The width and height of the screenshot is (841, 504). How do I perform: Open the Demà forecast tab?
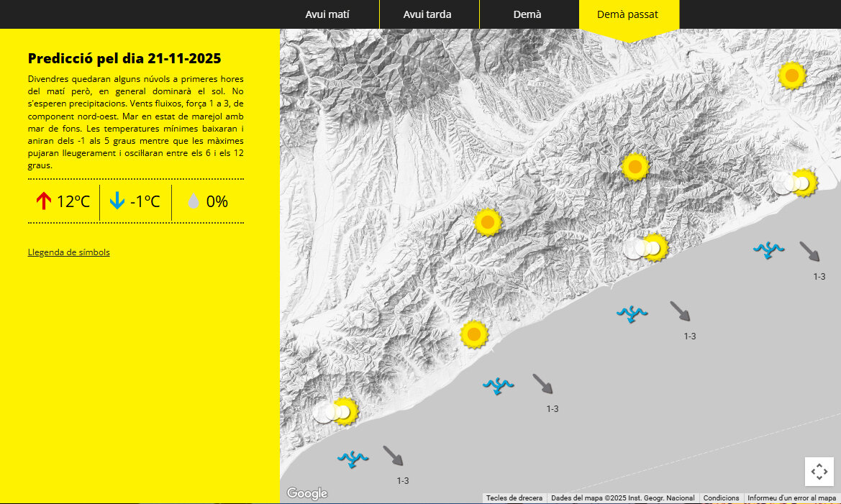click(x=527, y=14)
